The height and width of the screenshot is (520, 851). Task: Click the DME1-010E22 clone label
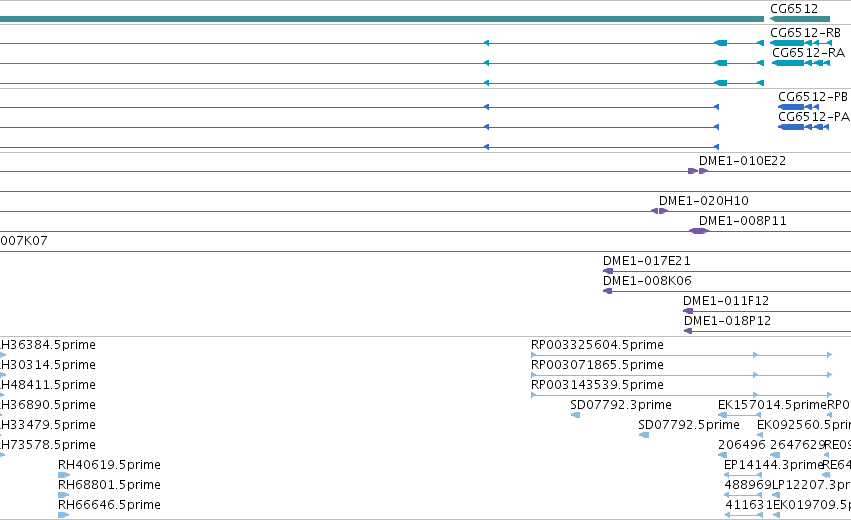point(742,161)
